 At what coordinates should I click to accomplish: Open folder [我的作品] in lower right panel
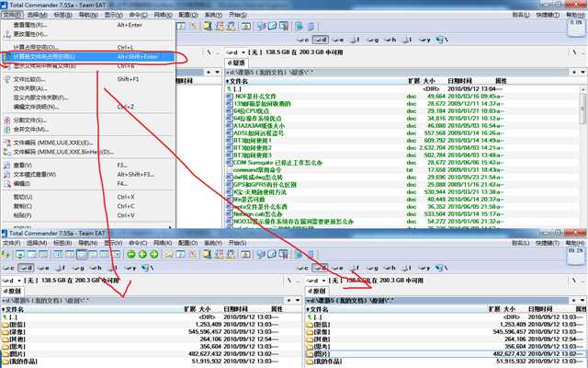324,362
